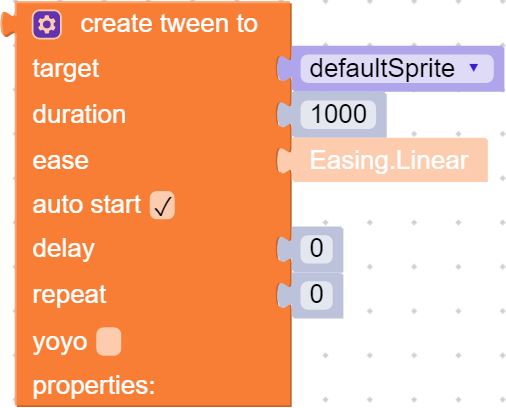
Task: Click the ease label
Action: [x=60, y=161]
